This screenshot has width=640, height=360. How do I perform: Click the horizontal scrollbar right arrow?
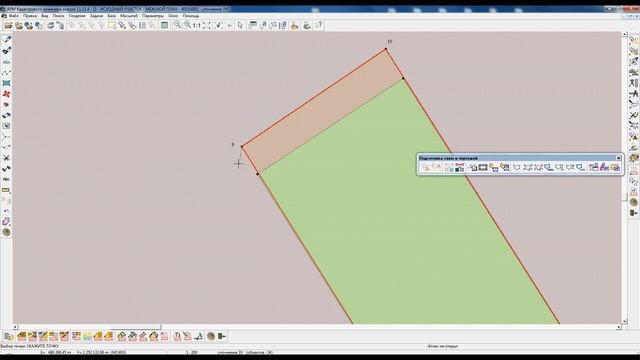pyautogui.click(x=619, y=327)
